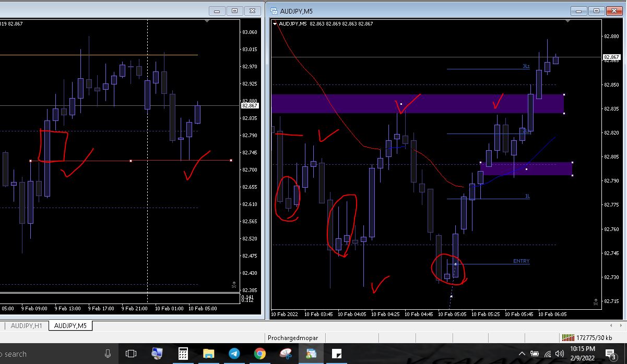Screen dimensions: 627x364
Task: Open Sticky Notes from the taskbar
Action: (337, 354)
